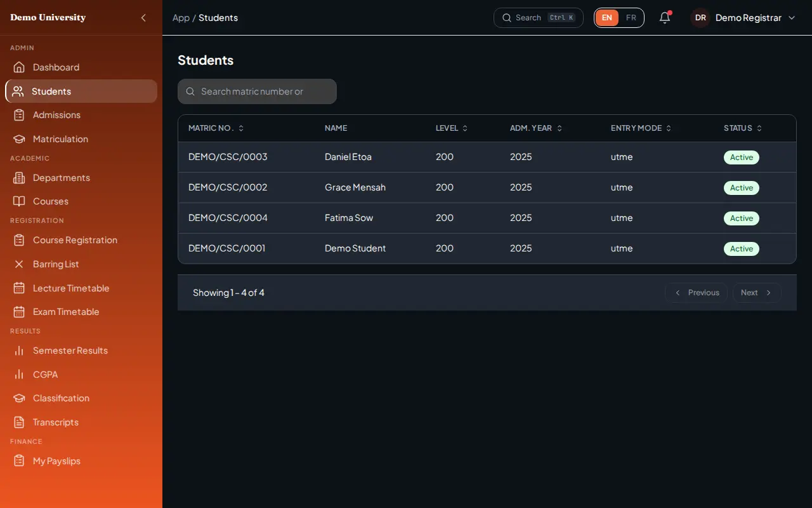Click the name Fatima Sow

tap(349, 218)
